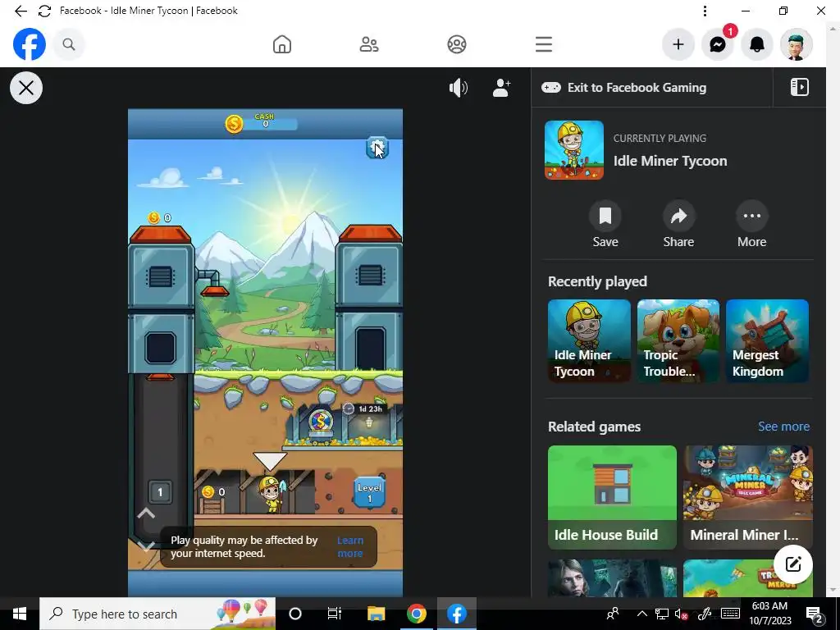
Task: Open recently played Mergest Kingdom
Action: coord(767,340)
